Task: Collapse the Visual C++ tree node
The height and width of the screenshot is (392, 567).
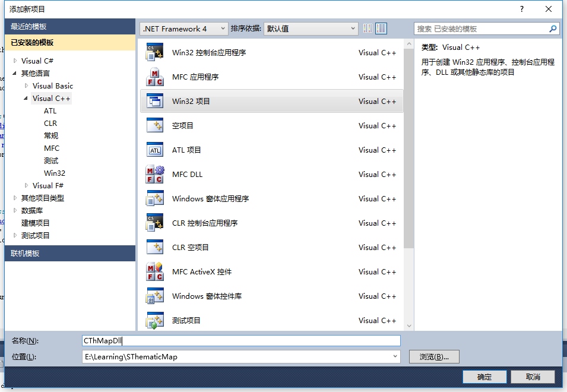Action: click(26, 98)
